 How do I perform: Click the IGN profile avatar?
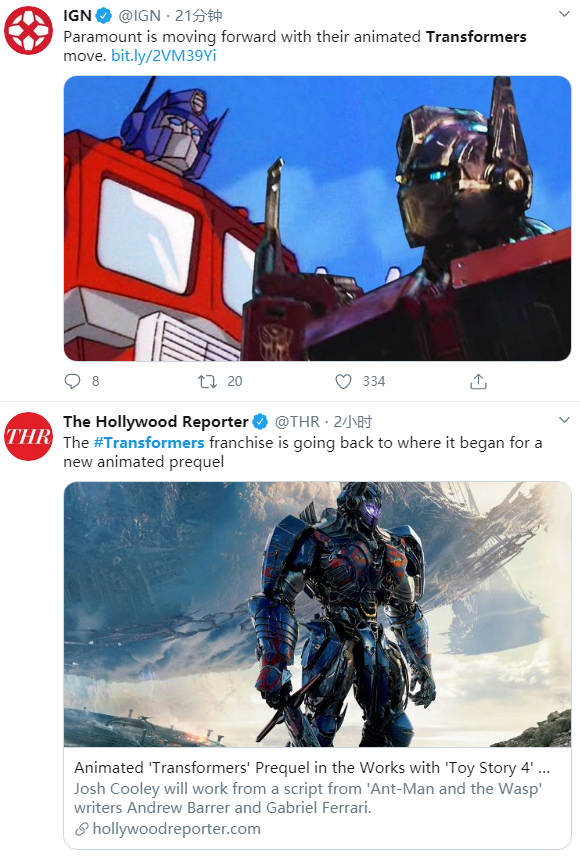28,31
